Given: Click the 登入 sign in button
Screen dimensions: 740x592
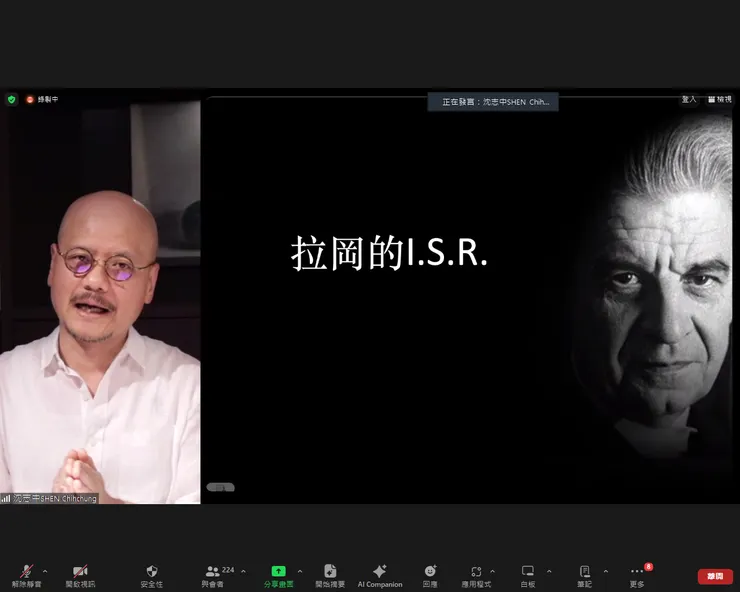Looking at the screenshot, I should tap(689, 99).
